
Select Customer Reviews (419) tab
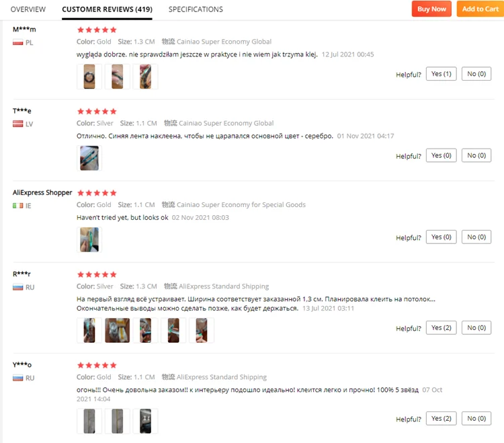[107, 9]
